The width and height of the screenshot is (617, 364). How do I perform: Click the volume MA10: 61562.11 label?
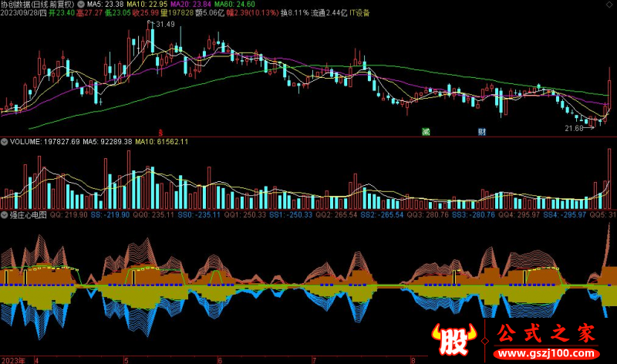[162, 142]
